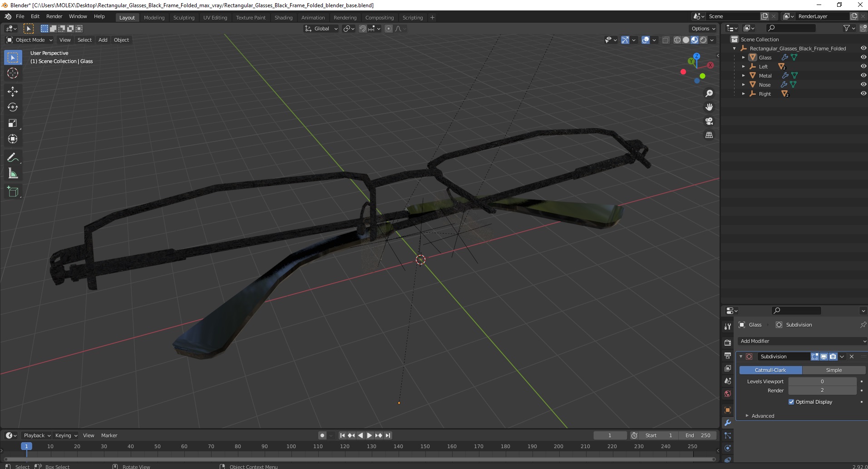
Task: Open the Tool properties tab
Action: [x=728, y=326]
